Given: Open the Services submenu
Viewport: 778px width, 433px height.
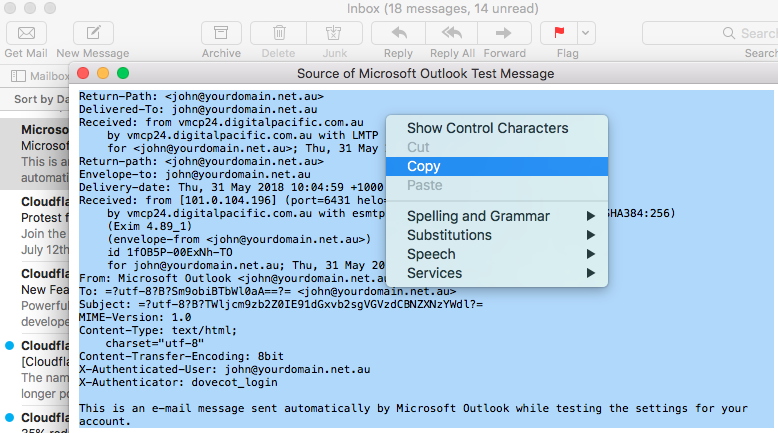Looking at the screenshot, I should 497,273.
